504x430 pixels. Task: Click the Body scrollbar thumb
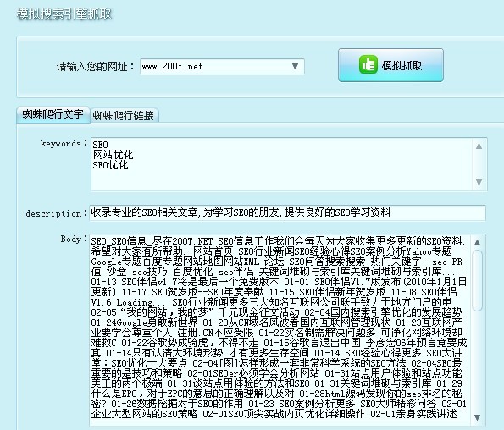pos(478,281)
